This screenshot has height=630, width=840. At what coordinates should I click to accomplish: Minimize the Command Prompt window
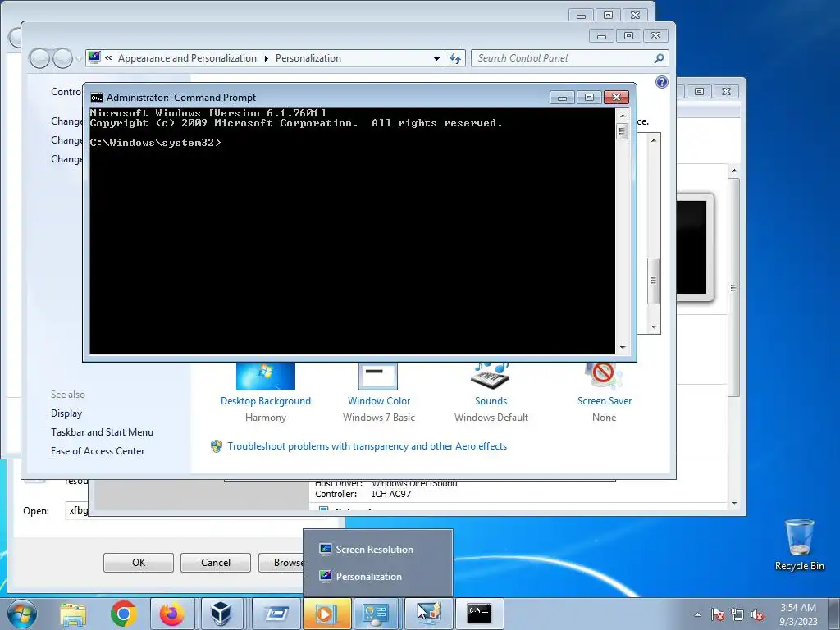(562, 98)
